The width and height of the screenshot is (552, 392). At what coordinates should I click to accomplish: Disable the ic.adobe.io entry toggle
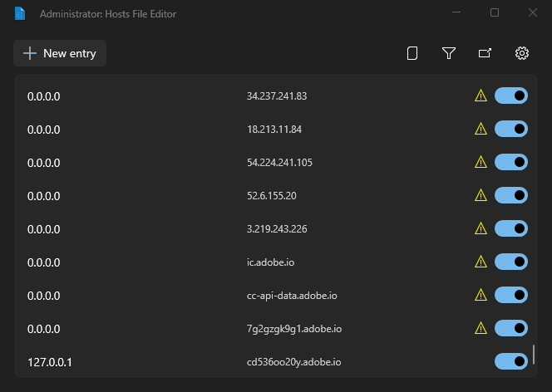point(511,262)
